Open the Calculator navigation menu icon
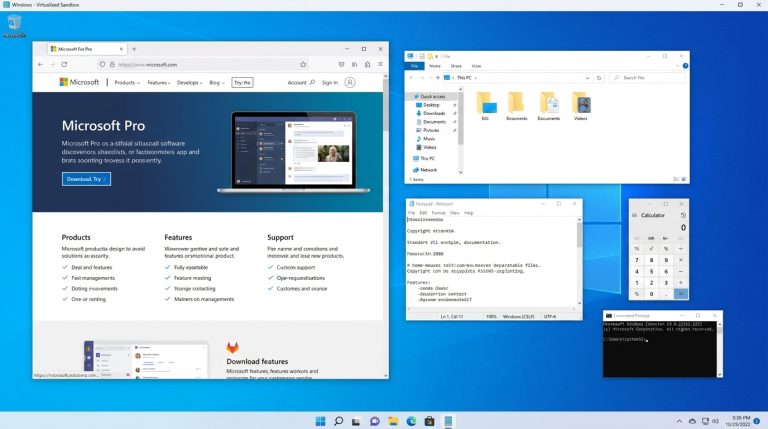 pyautogui.click(x=634, y=215)
